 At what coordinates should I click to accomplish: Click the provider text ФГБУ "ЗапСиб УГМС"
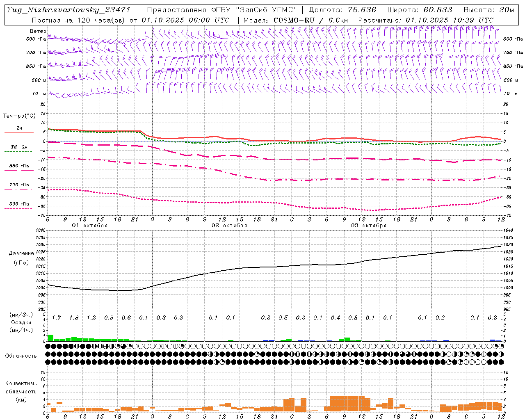tap(254, 10)
